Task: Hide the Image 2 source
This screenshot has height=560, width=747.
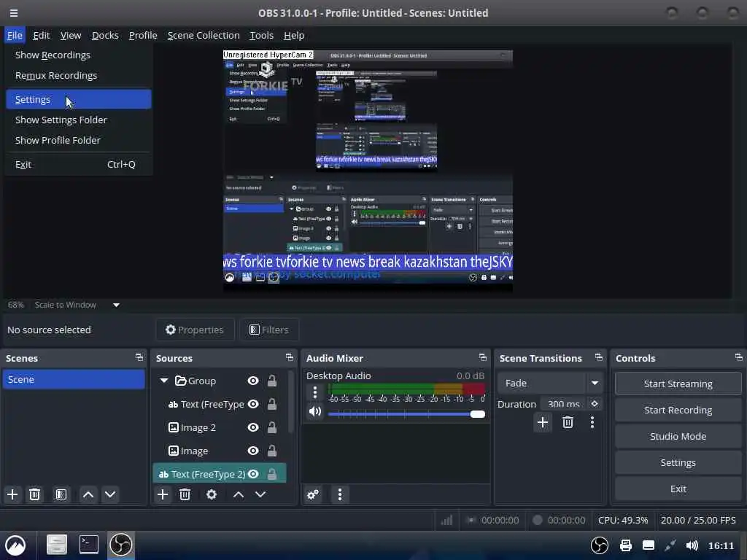Action: point(253,427)
